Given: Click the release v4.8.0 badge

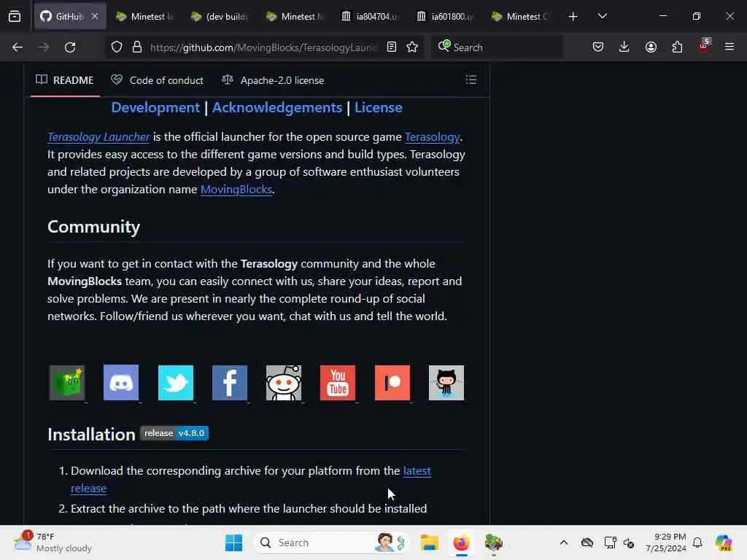Looking at the screenshot, I should click(x=174, y=433).
